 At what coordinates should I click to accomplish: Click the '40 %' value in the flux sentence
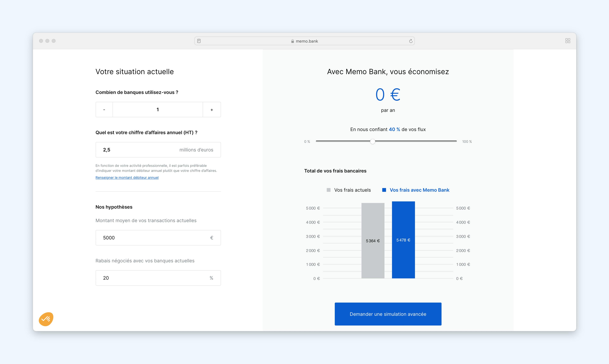point(394,129)
